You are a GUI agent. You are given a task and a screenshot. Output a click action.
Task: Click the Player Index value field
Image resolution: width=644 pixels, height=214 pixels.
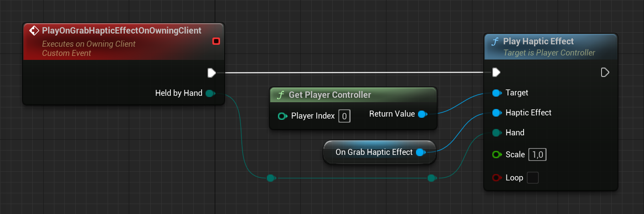point(344,116)
